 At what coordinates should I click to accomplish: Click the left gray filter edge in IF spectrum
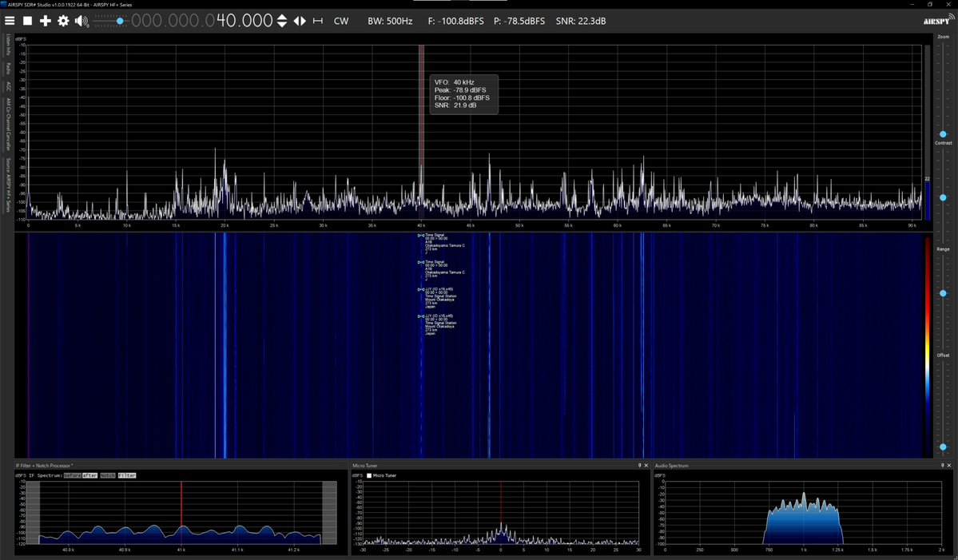click(33, 512)
